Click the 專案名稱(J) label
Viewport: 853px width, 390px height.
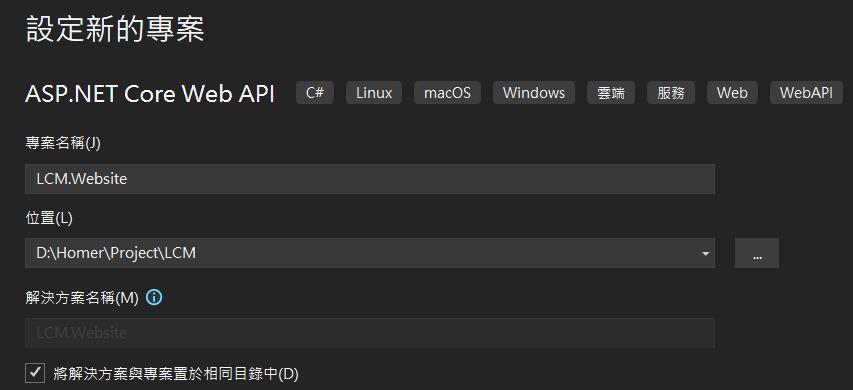point(63,144)
